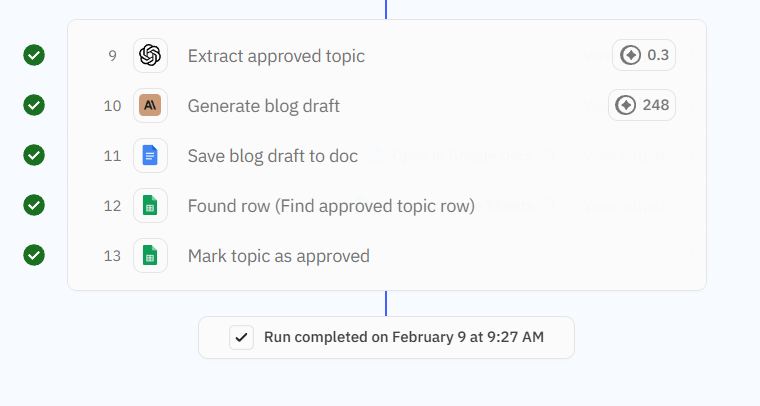The height and width of the screenshot is (406, 760).
Task: Click the Google Sheets icon on step 12
Action: point(150,205)
